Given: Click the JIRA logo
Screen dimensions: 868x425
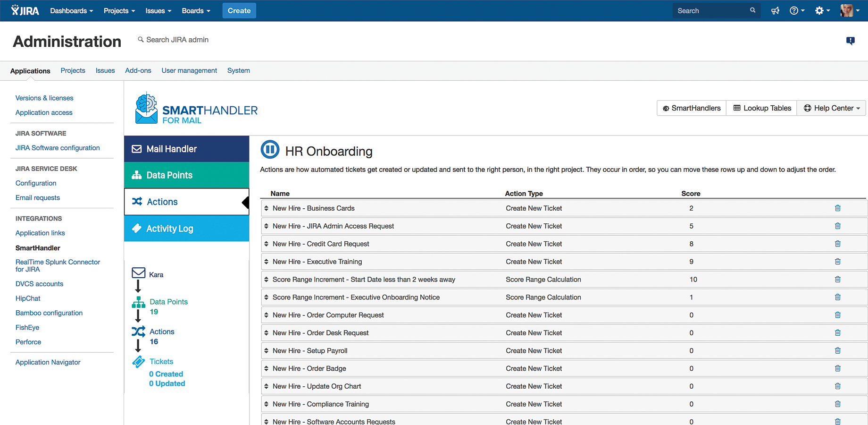Looking at the screenshot, I should click(x=25, y=10).
